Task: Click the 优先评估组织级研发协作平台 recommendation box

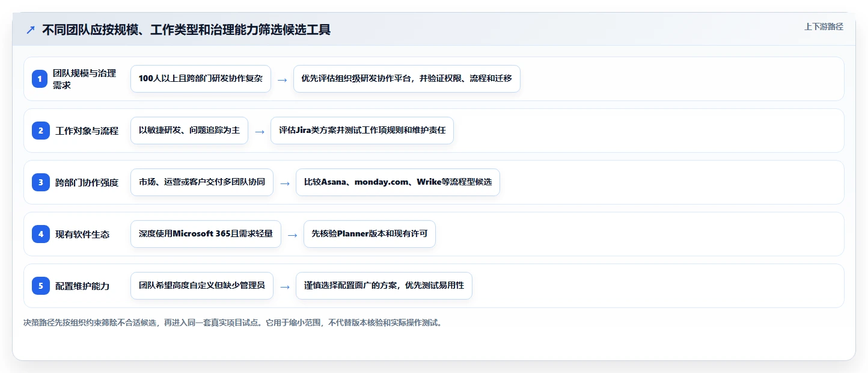Action: coord(407,79)
